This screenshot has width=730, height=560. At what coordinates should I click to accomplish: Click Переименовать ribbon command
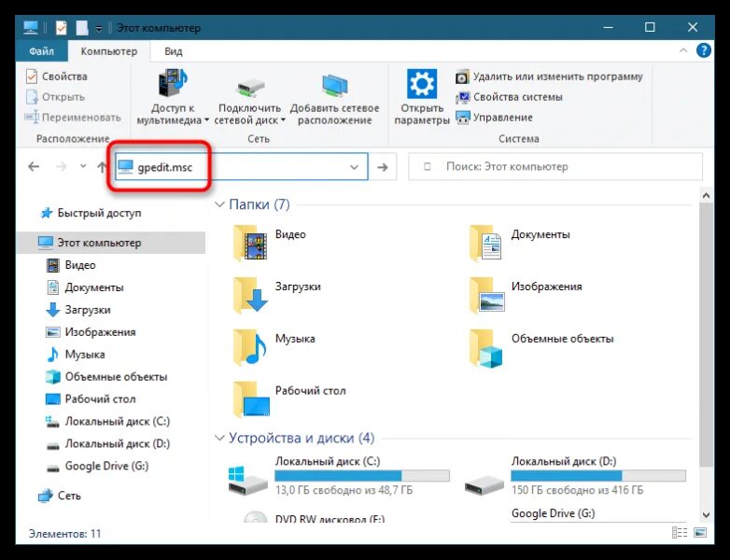pos(73,118)
